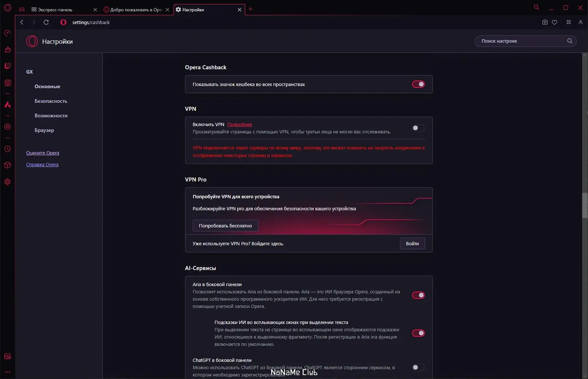Open the profile account icon
This screenshot has height=379, width=588.
coord(581,22)
